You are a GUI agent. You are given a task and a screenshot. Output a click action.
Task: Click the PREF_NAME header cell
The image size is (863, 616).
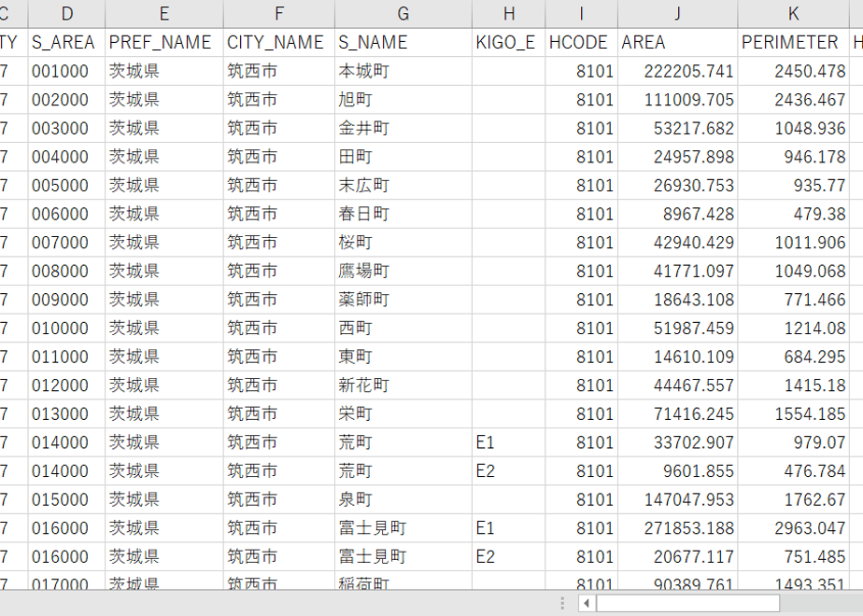click(164, 42)
